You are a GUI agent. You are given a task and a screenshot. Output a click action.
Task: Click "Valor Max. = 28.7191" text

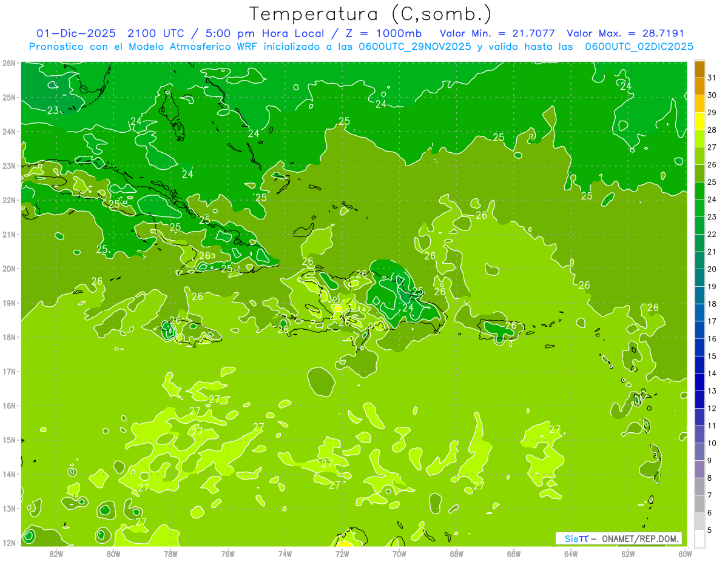point(625,33)
